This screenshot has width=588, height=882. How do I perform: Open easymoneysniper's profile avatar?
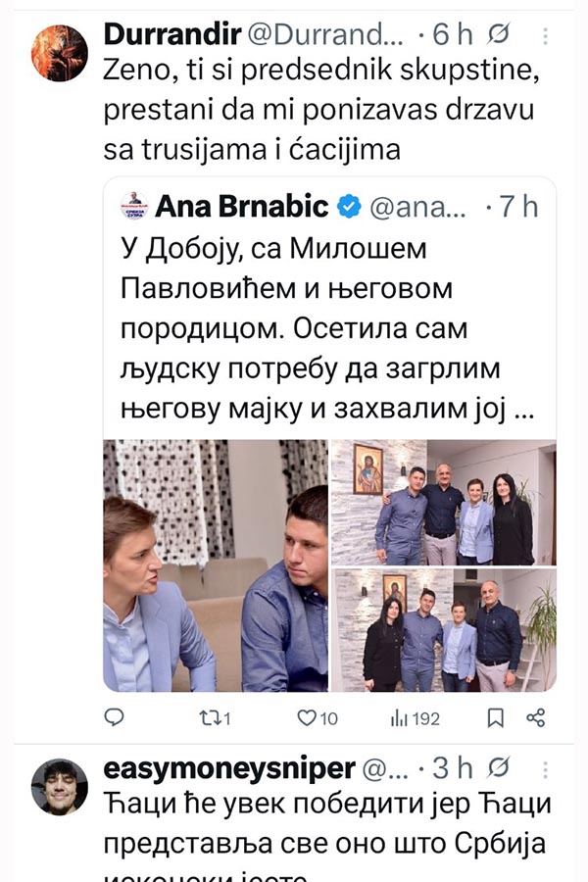pos(60,786)
